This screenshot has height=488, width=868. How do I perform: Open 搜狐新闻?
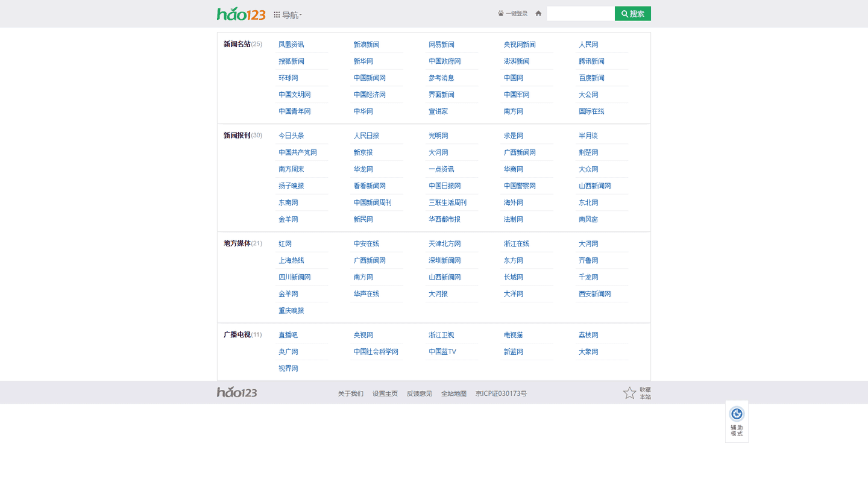(291, 61)
